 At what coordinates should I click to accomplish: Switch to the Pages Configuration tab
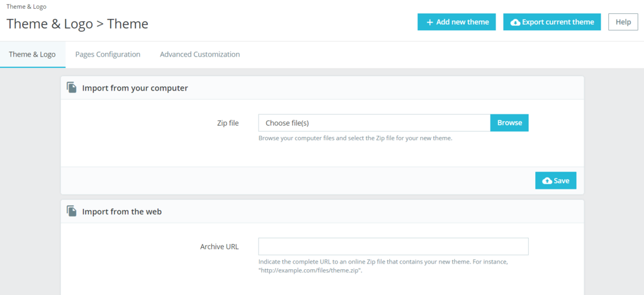coord(108,55)
